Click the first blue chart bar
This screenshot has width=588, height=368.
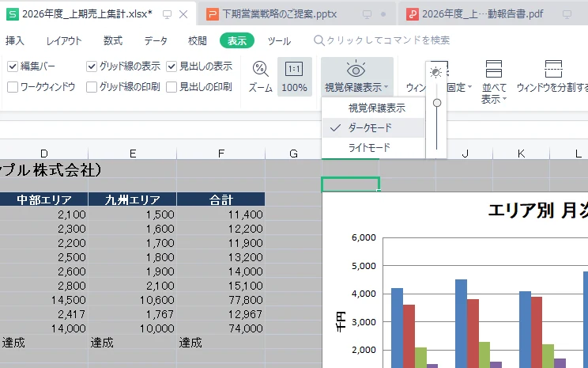(x=397, y=328)
